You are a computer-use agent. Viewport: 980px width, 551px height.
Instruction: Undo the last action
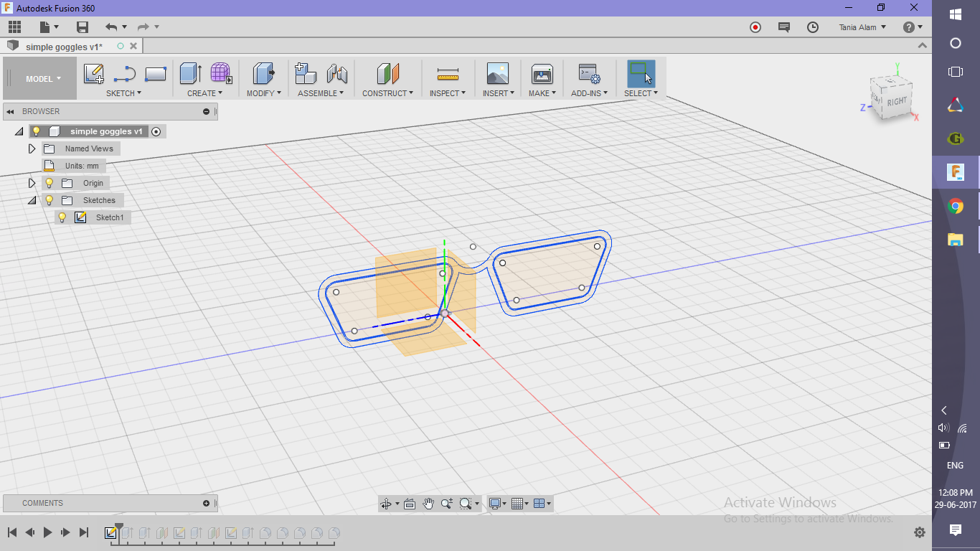tap(111, 27)
